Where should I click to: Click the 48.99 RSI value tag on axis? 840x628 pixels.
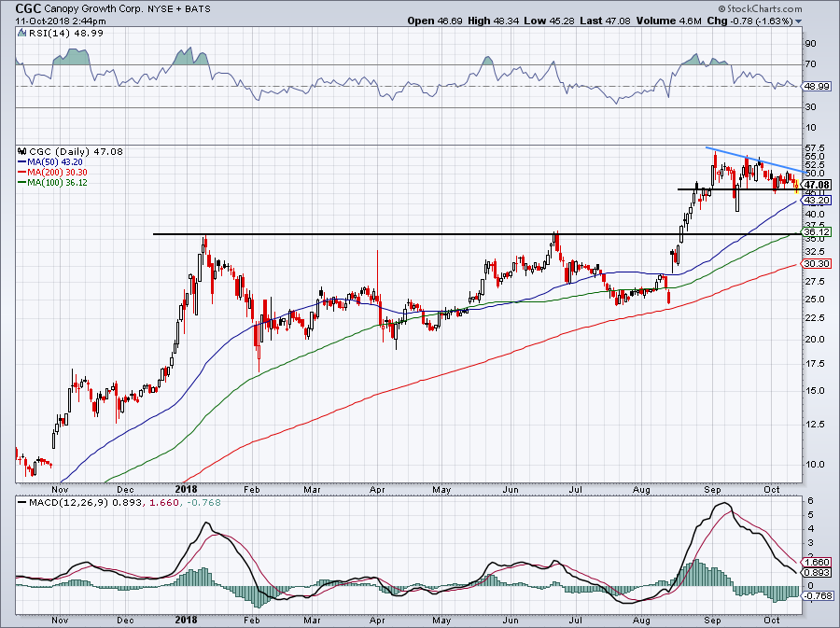click(816, 86)
